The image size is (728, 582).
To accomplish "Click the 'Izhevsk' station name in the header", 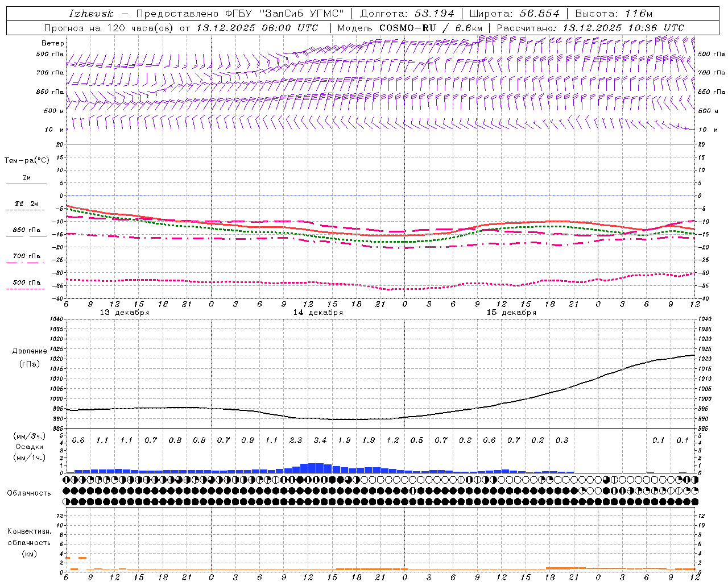I will point(91,14).
